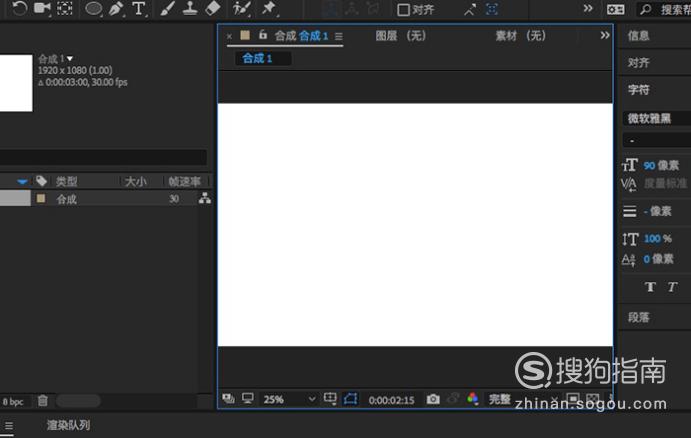
Task: Expand the 对齐 panel on right
Action: (639, 63)
